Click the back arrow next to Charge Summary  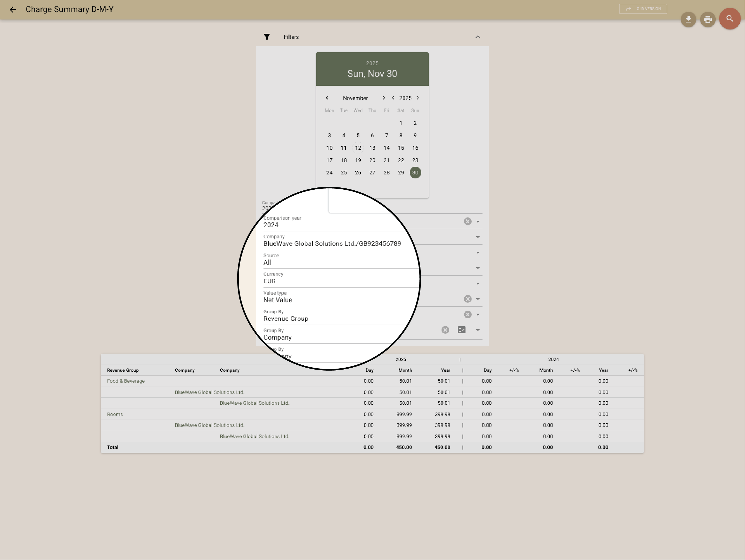point(13,9)
